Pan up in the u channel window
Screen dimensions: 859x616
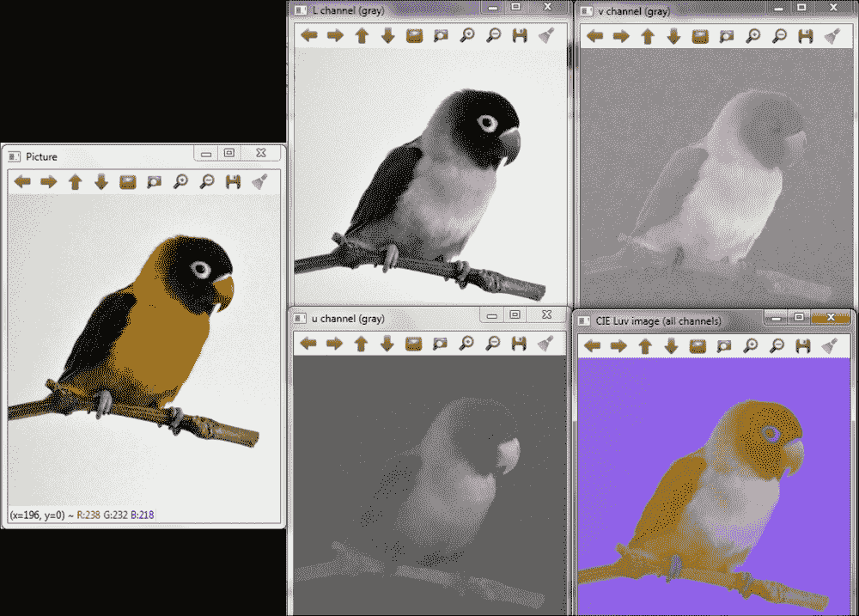tap(361, 344)
